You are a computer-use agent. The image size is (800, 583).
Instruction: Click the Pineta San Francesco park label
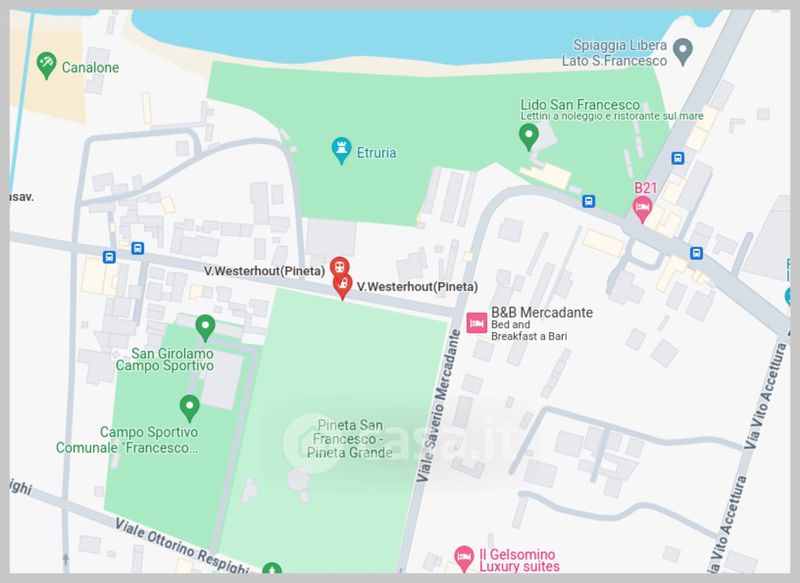click(349, 439)
